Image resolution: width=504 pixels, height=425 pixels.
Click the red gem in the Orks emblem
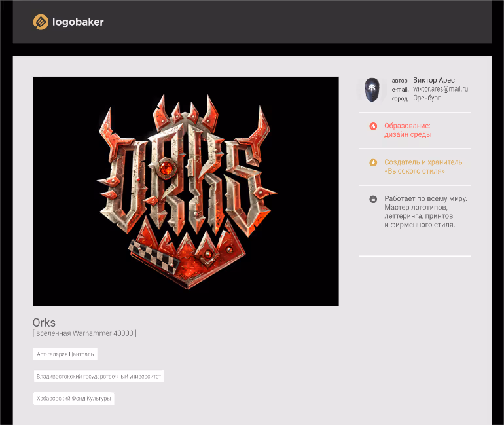click(x=166, y=168)
